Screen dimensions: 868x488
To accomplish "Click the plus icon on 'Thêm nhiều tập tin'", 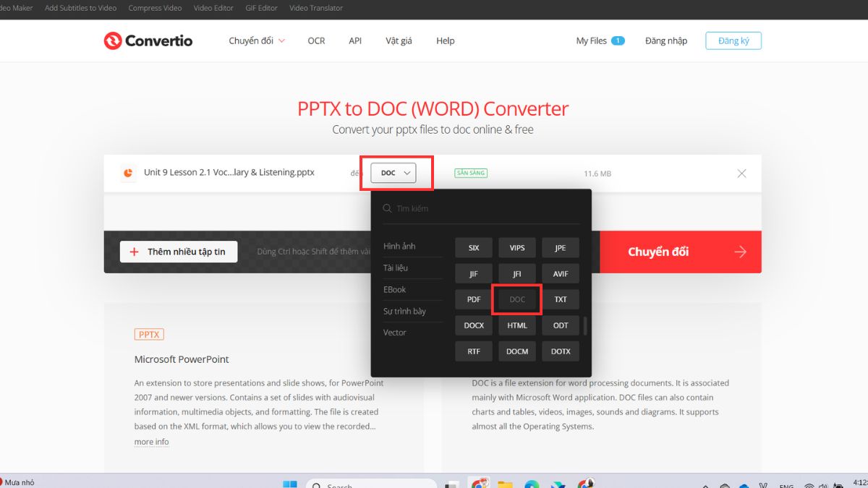I will coord(134,252).
